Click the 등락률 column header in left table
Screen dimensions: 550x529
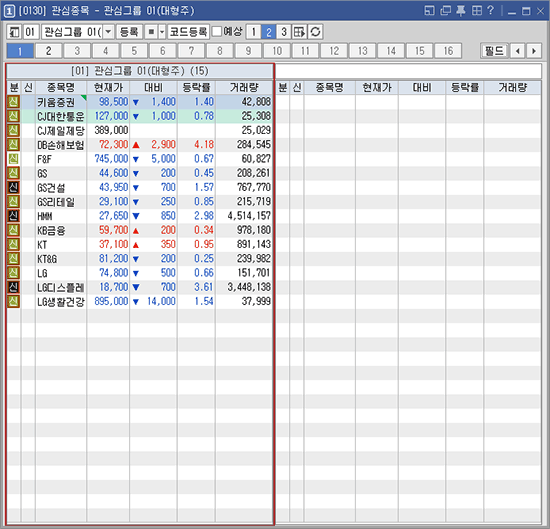pos(196,87)
